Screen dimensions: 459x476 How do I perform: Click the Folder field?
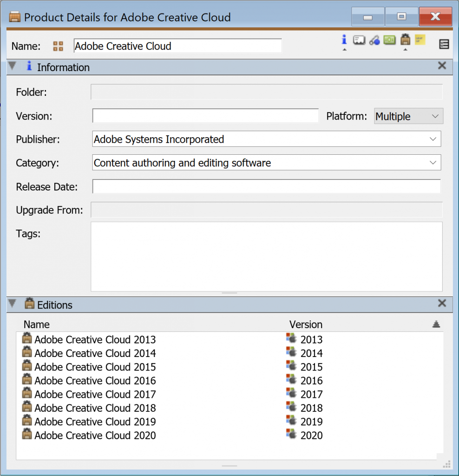266,92
